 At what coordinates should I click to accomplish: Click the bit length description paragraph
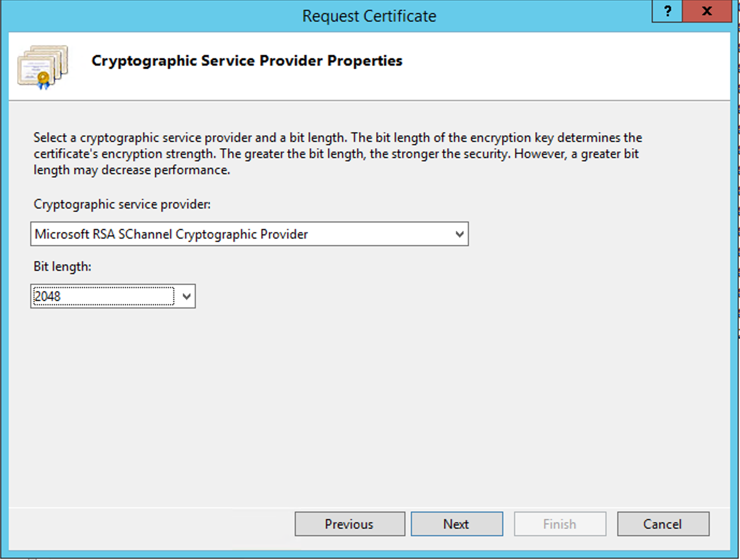point(337,154)
